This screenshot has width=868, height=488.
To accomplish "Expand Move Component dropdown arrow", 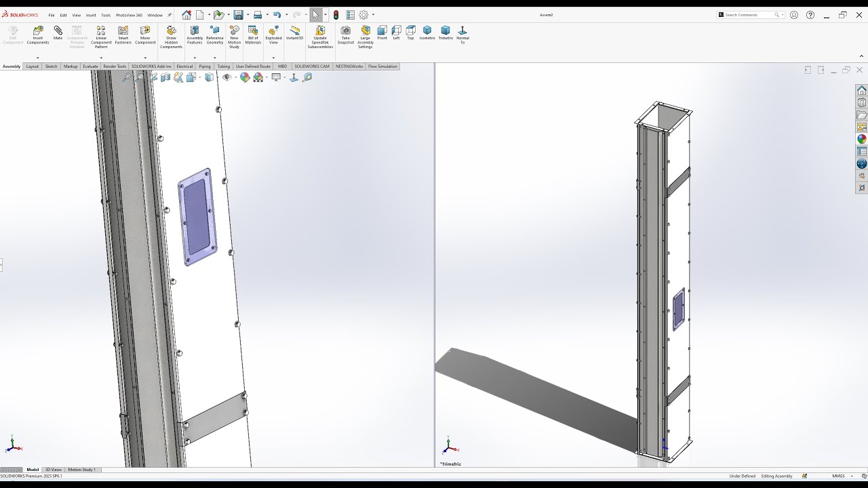I will (145, 58).
